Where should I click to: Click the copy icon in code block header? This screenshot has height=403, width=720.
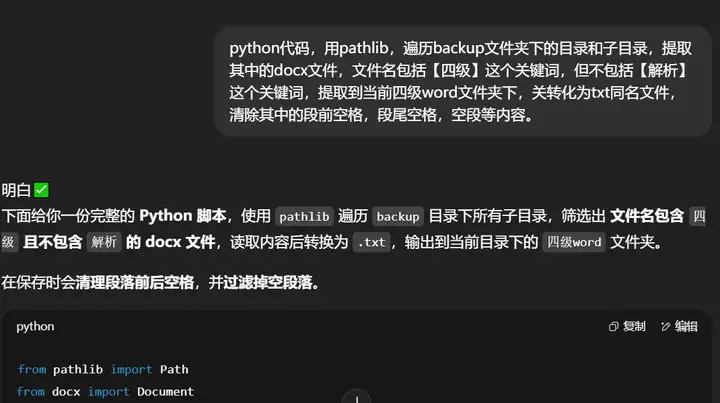(613, 326)
